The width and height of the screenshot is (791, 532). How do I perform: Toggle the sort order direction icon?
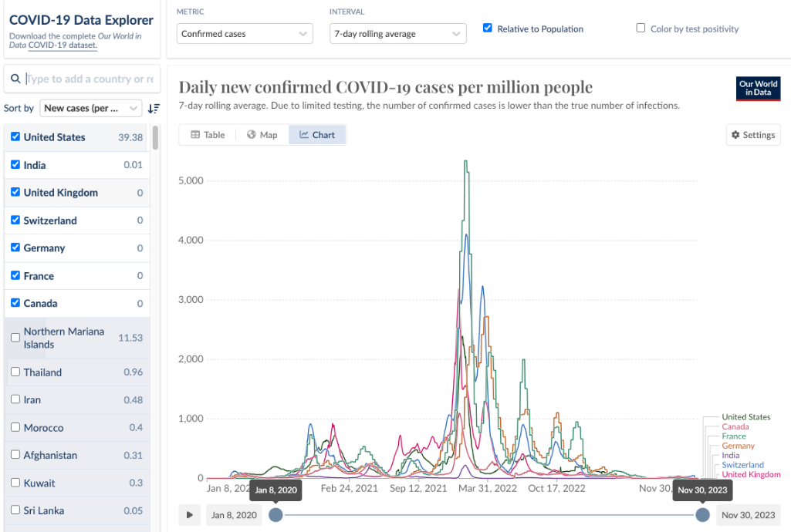(154, 109)
